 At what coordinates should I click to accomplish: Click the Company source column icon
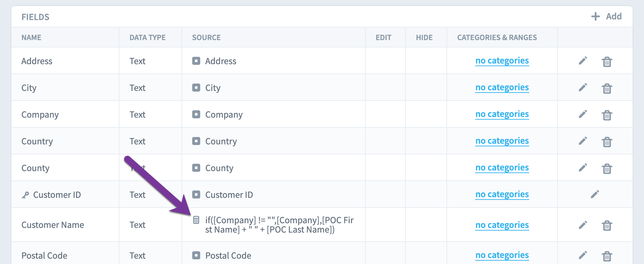click(196, 114)
